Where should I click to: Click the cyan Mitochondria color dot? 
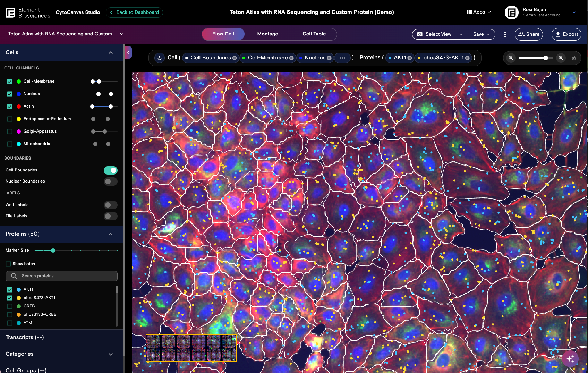pyautogui.click(x=19, y=144)
